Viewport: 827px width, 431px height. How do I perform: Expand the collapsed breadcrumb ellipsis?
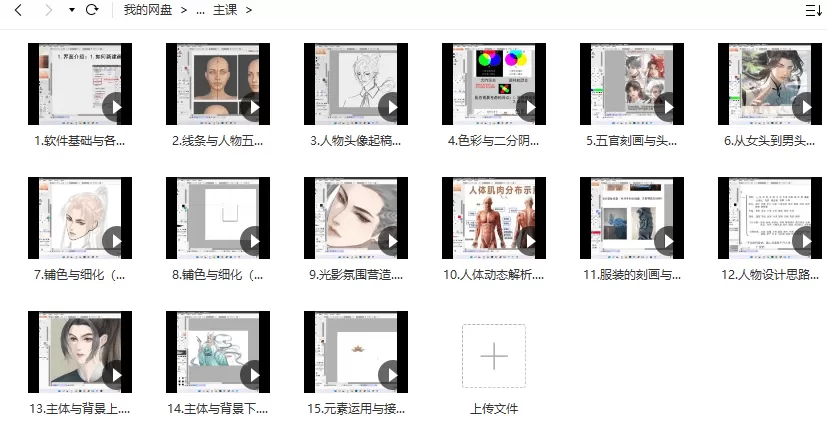coord(200,10)
